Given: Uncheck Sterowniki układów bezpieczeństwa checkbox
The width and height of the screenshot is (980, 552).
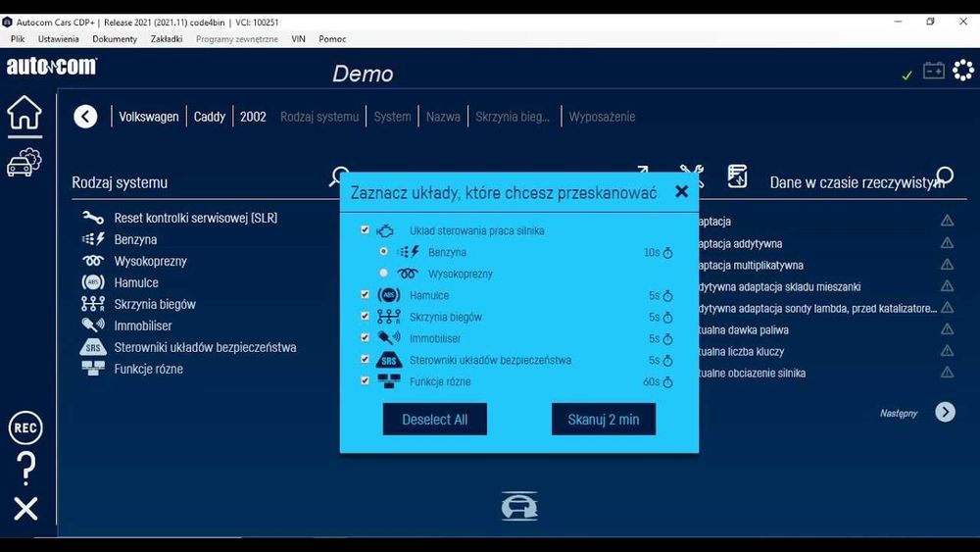Looking at the screenshot, I should point(365,359).
